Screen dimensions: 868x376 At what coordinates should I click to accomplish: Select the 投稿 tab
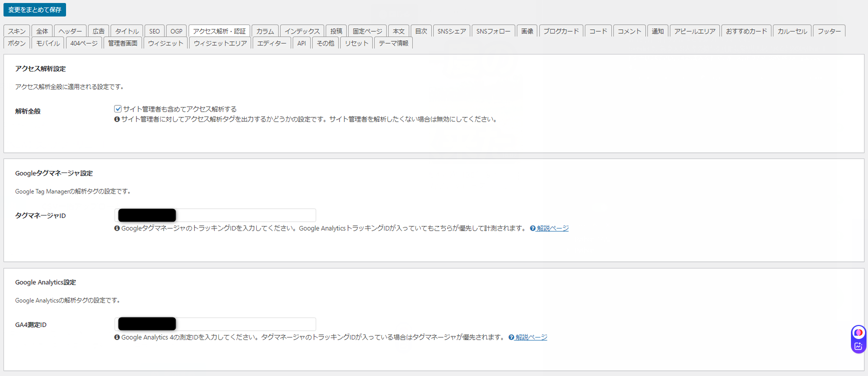336,31
